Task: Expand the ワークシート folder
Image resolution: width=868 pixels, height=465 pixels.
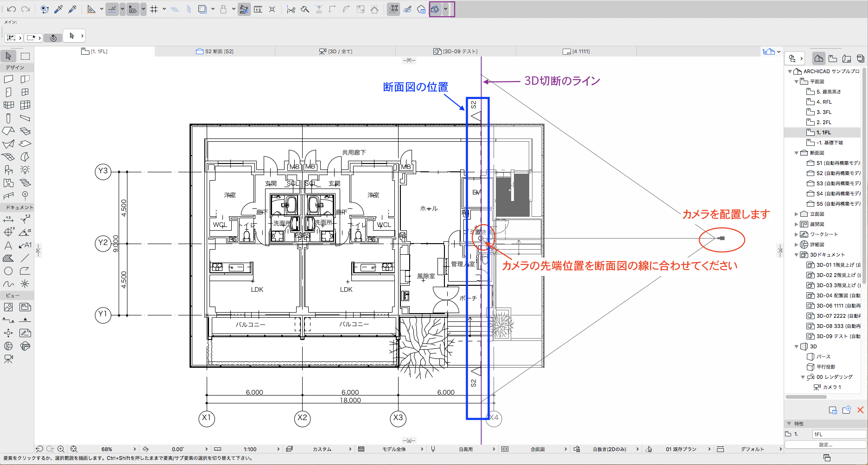Action: point(796,234)
